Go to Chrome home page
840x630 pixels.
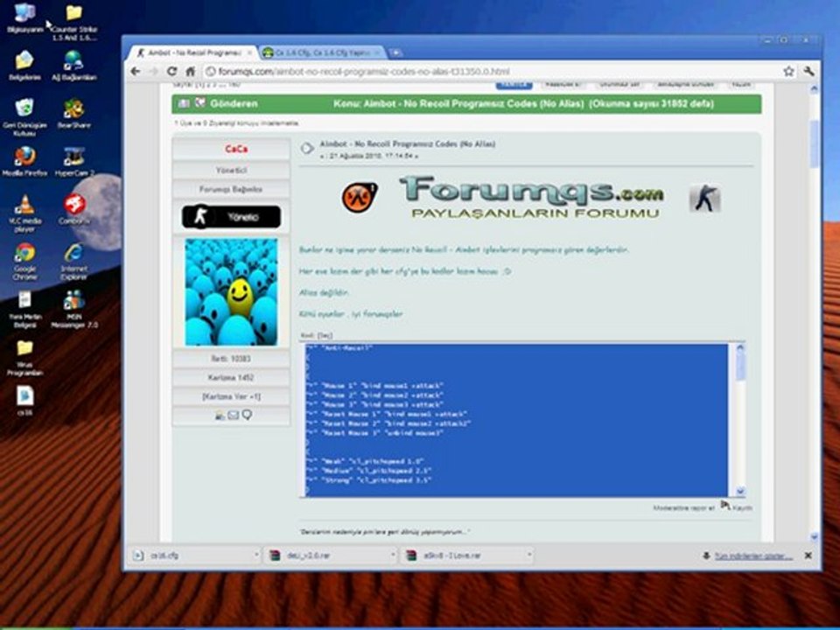(190, 71)
